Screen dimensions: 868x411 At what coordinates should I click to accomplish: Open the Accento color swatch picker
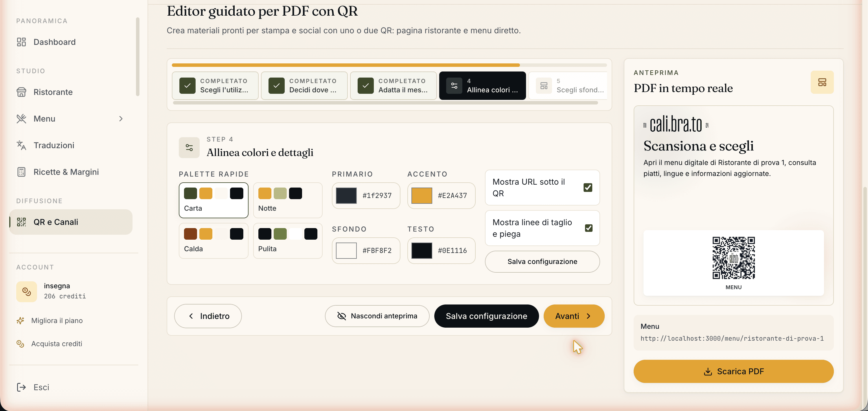point(422,196)
